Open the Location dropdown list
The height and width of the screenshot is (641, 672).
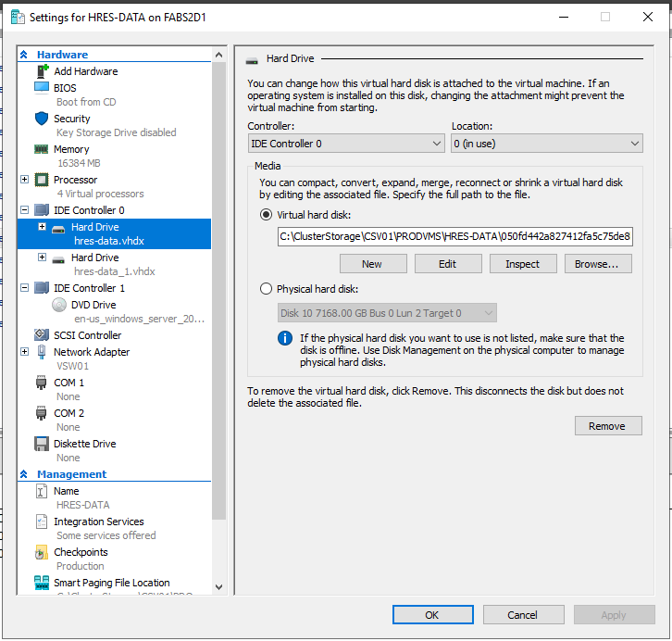546,144
